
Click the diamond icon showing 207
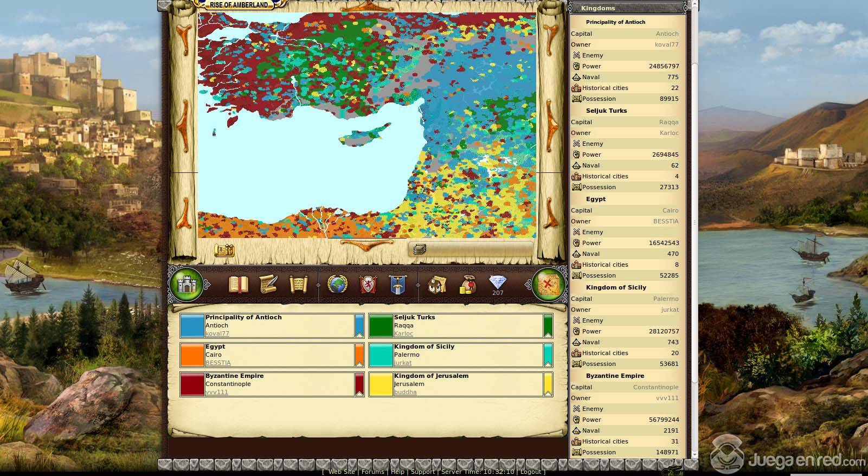pos(497,284)
